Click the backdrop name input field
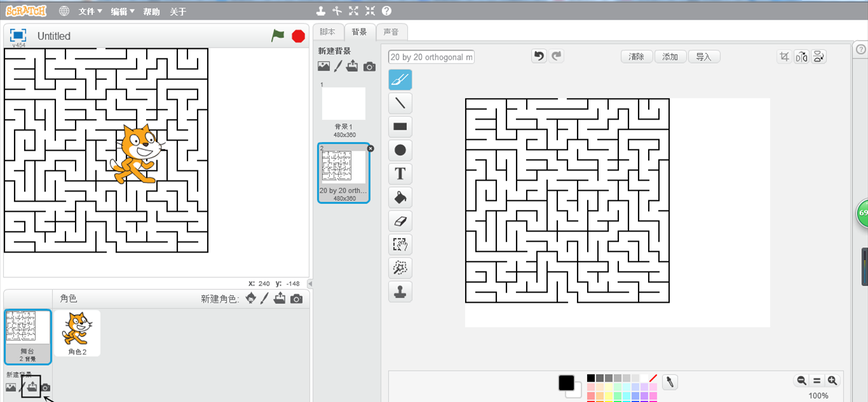The image size is (868, 402). click(x=431, y=57)
